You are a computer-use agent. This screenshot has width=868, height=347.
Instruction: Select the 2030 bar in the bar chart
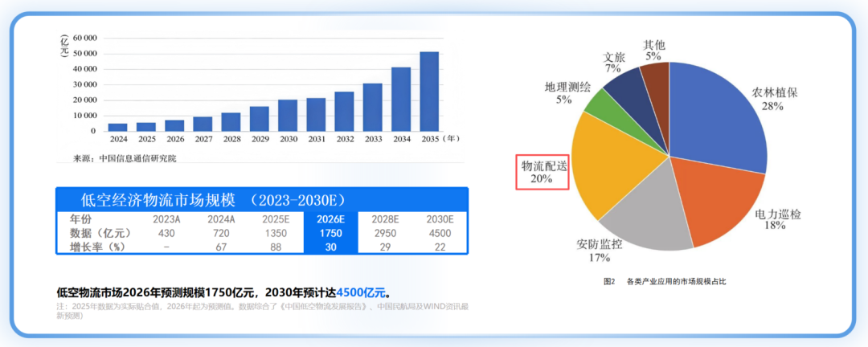[x=287, y=115]
